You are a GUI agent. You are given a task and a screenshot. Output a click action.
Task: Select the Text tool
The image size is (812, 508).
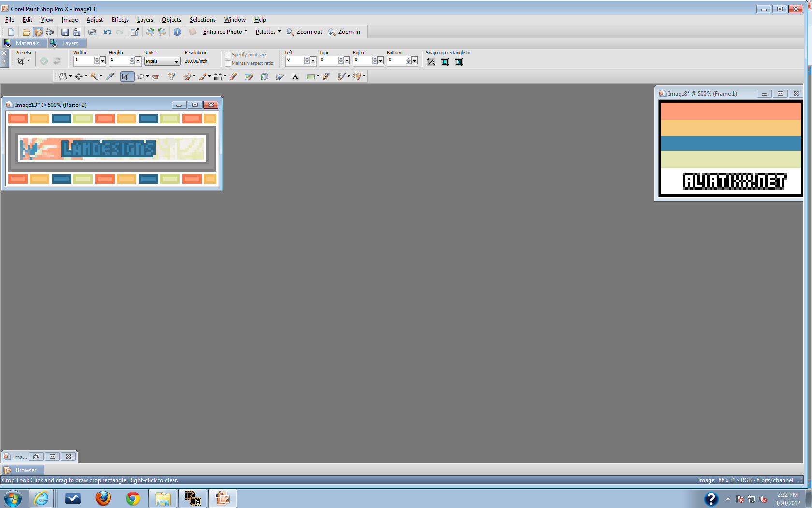point(295,76)
